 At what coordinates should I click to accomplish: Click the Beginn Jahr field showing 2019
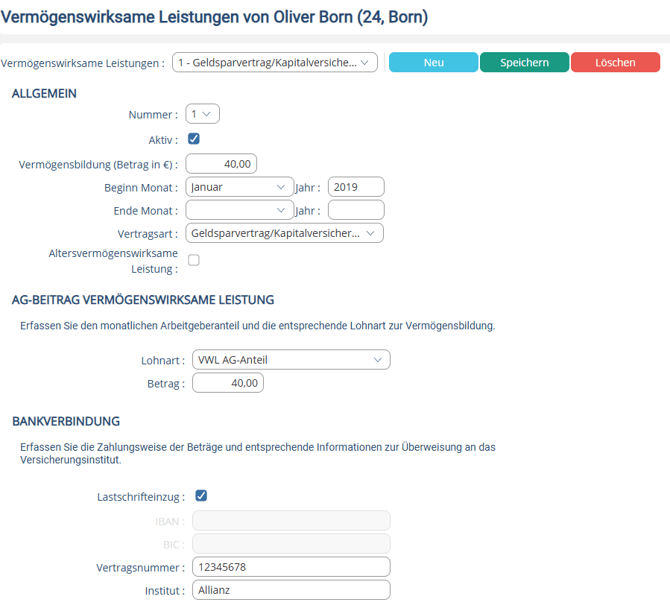click(356, 187)
